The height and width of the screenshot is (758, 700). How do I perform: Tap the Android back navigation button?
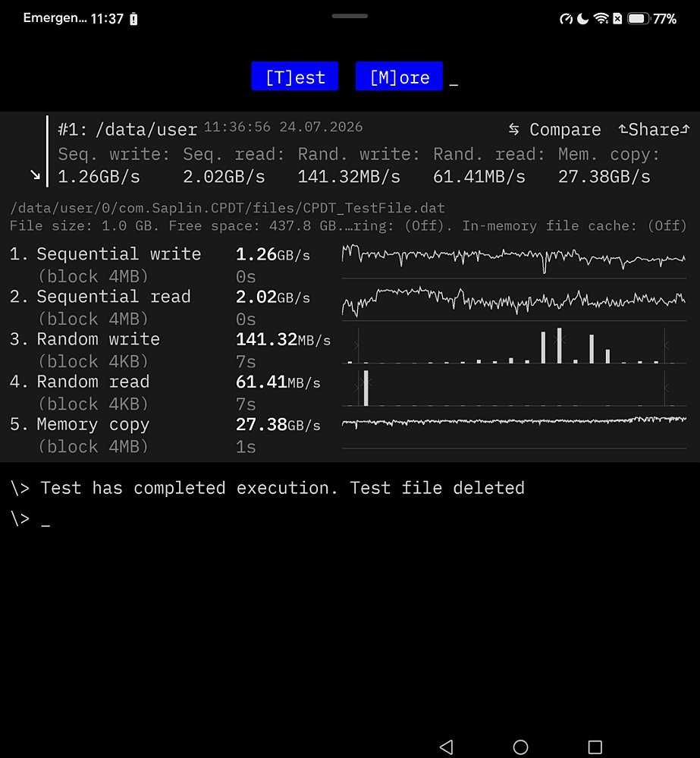coord(447,747)
